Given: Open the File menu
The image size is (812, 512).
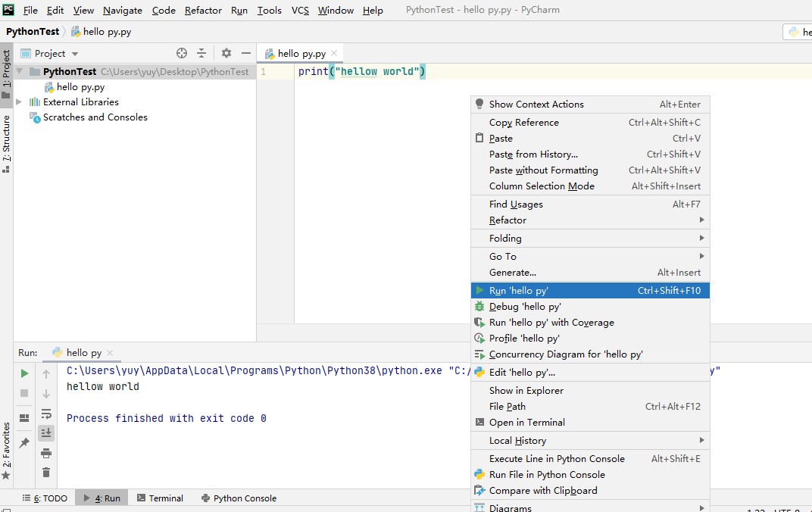Looking at the screenshot, I should tap(30, 11).
